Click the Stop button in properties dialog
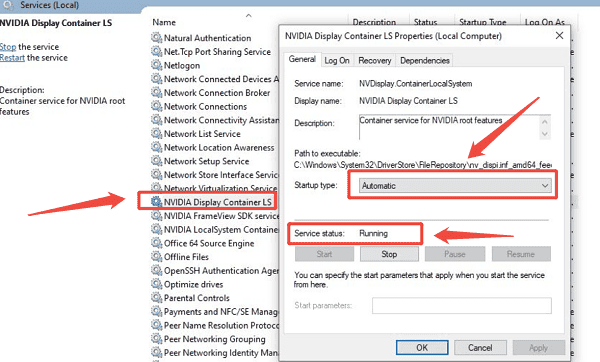Viewport: 600px width, 362px height. 389,254
